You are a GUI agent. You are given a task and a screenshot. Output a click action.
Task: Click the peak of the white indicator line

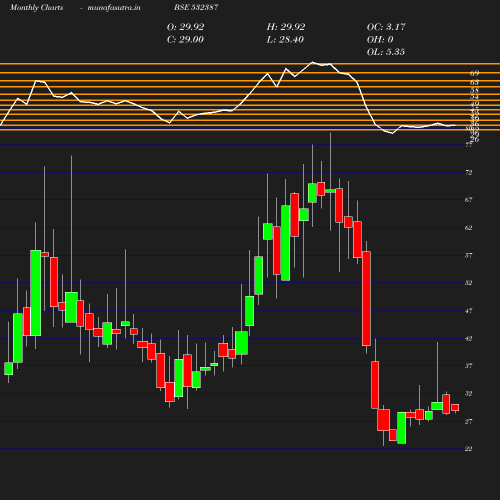click(313, 62)
